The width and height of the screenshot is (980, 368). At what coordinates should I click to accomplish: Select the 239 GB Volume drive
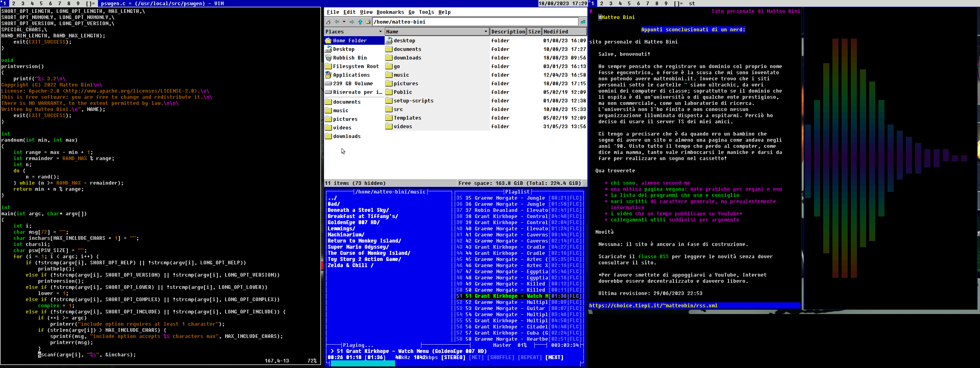coord(352,83)
